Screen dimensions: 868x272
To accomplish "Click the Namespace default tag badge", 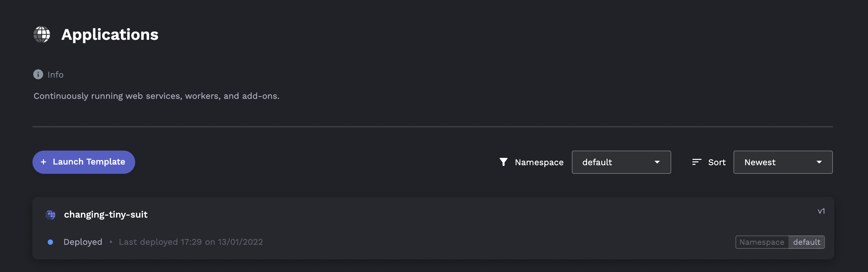I will [780, 242].
